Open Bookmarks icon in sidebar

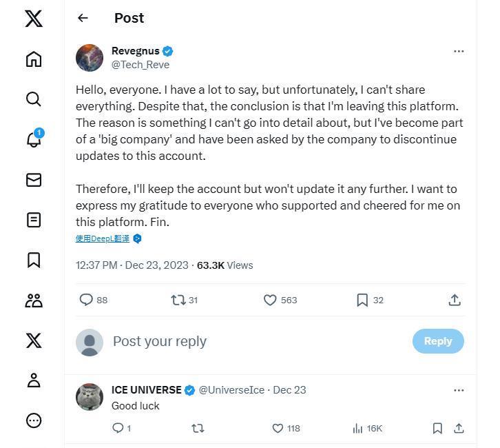[x=33, y=260]
